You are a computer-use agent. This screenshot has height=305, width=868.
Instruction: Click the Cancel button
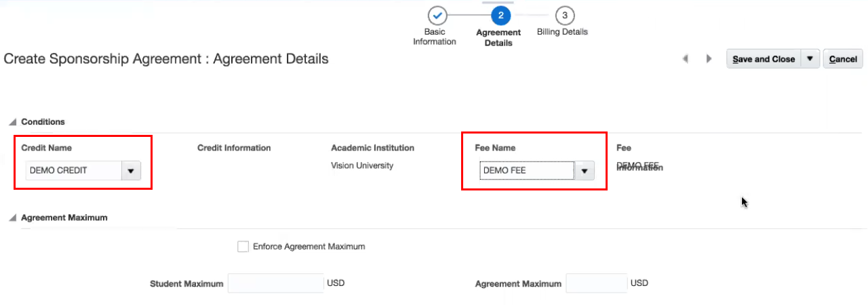pyautogui.click(x=843, y=59)
